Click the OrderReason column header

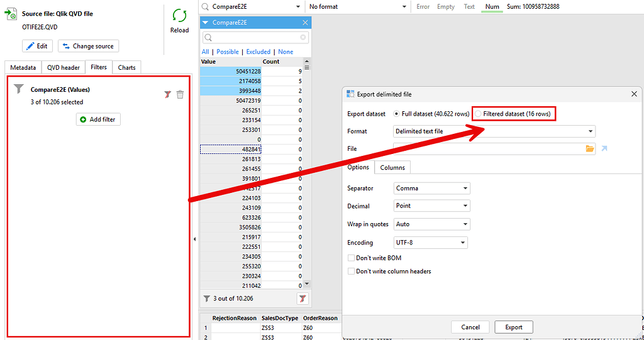click(320, 318)
